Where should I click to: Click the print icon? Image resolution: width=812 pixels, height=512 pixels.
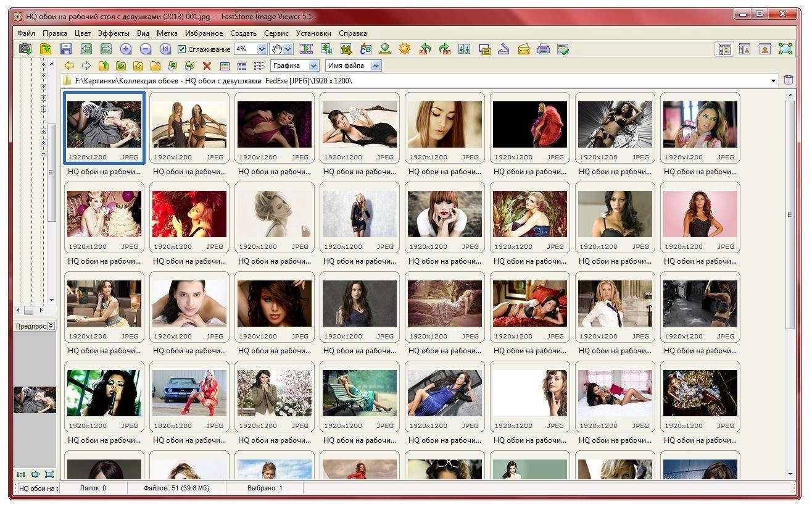(544, 49)
